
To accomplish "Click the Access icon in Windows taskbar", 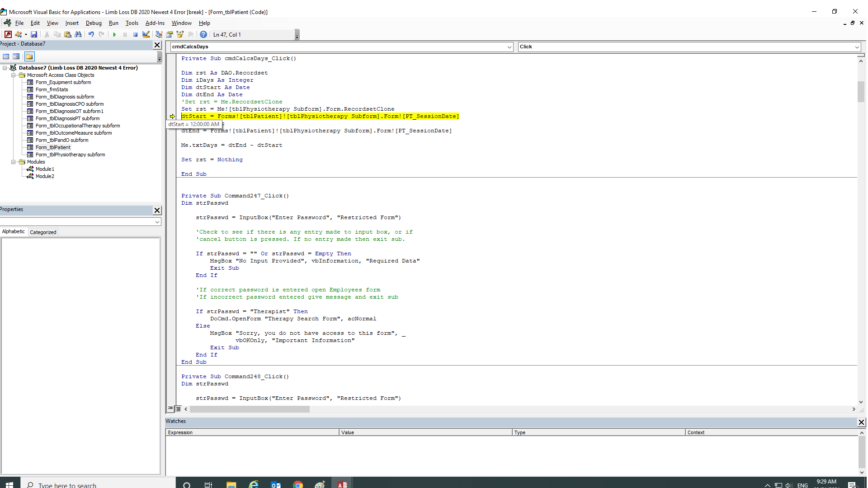I will [x=342, y=484].
